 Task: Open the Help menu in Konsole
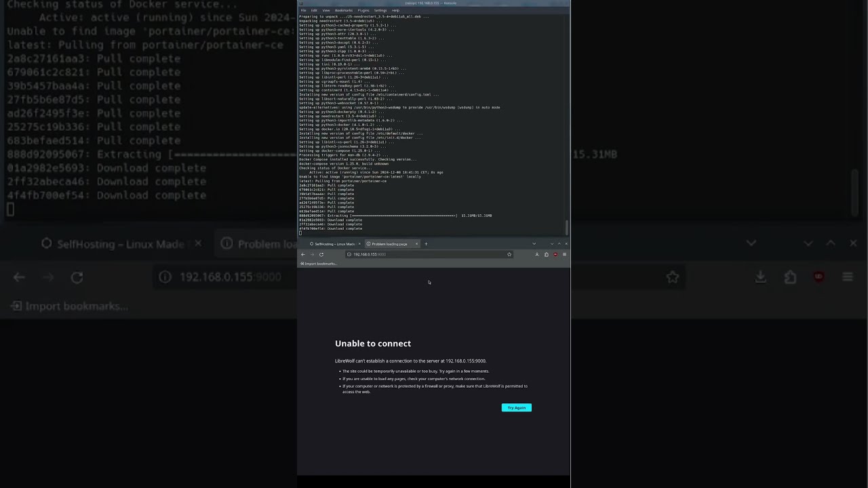point(395,10)
